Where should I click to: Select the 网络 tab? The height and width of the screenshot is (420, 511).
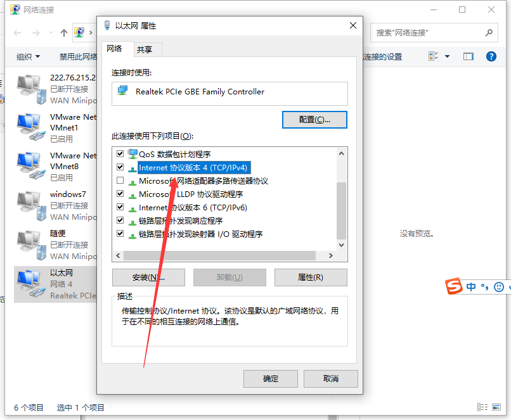coord(114,49)
